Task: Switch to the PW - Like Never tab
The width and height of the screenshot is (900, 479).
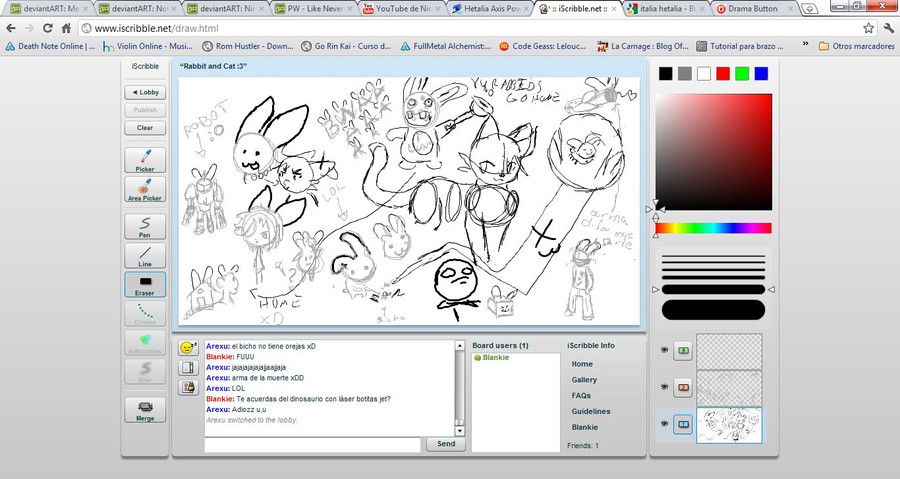Action: point(313,9)
